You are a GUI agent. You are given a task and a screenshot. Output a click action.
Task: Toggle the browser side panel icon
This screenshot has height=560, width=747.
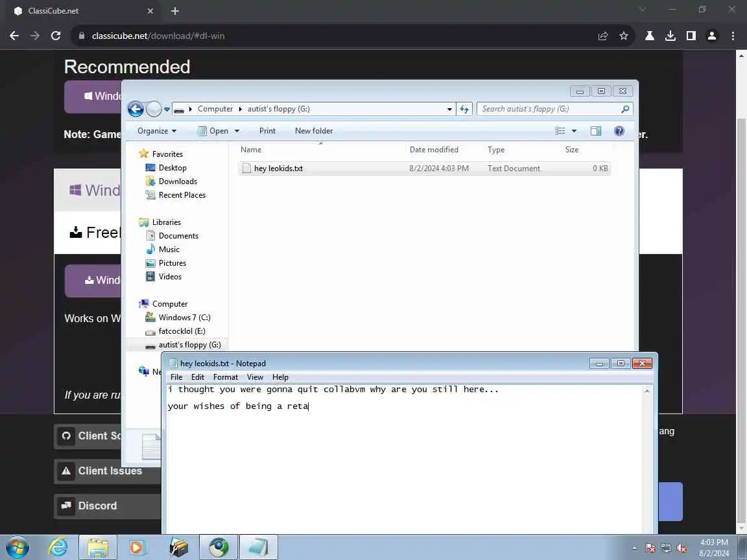pyautogui.click(x=691, y=36)
